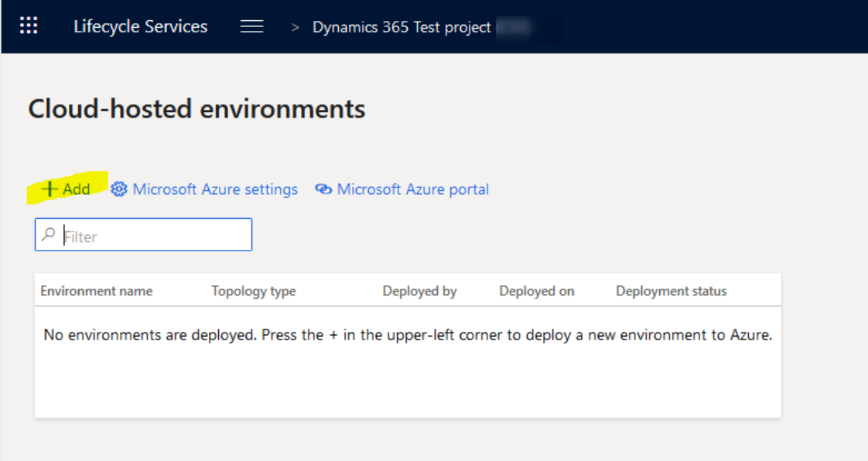
Task: Click the Cloud-hosted environments page heading
Action: [x=196, y=108]
